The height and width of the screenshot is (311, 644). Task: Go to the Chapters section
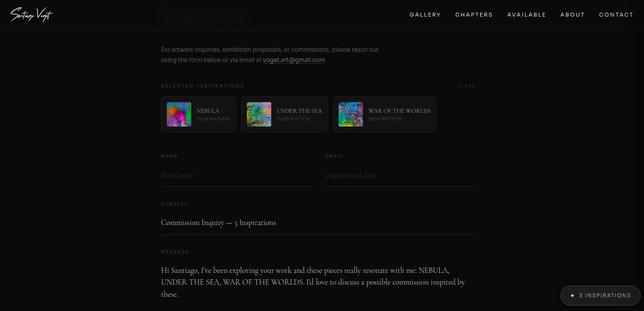474,15
